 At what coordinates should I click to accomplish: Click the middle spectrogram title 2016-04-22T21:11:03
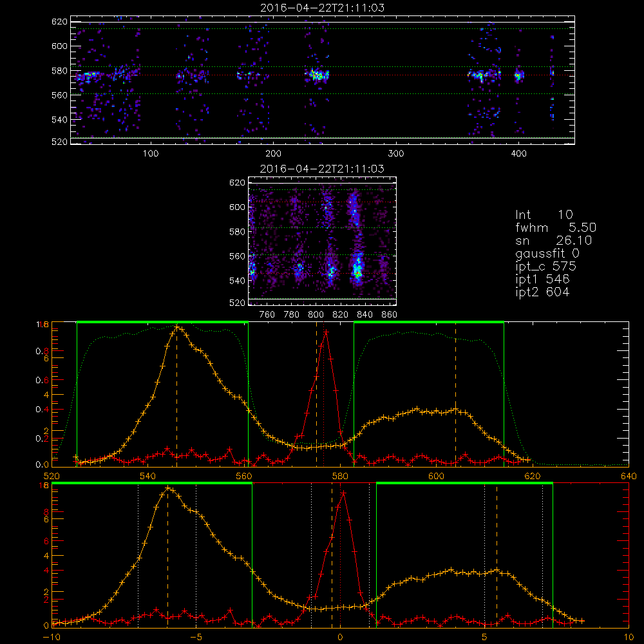pos(323,169)
